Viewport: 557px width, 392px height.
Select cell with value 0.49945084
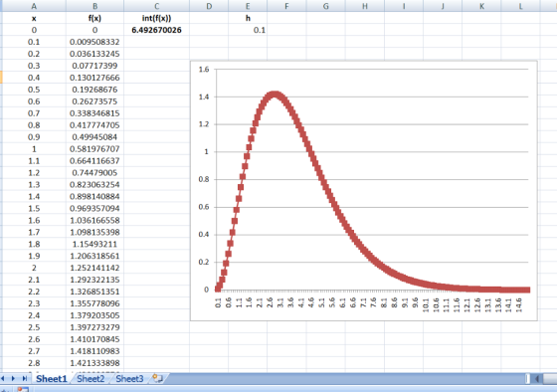[x=94, y=137]
